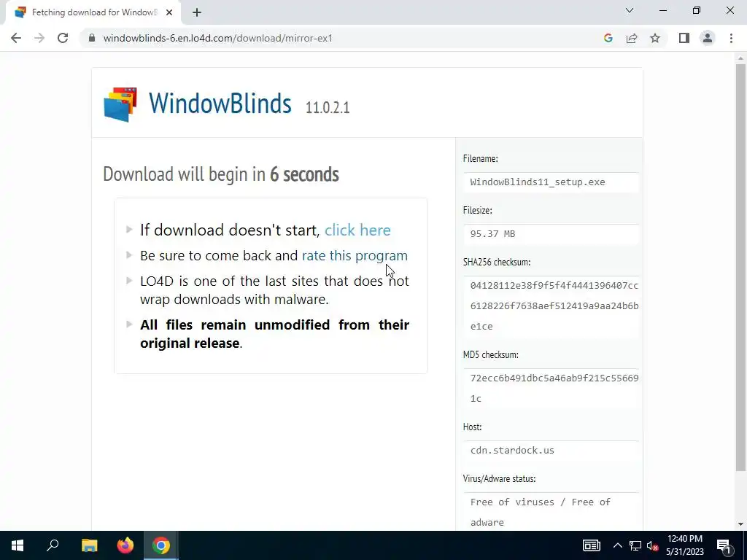Screen dimensions: 747x560
Task: Click the WindowBlinds title heading
Action: point(220,103)
